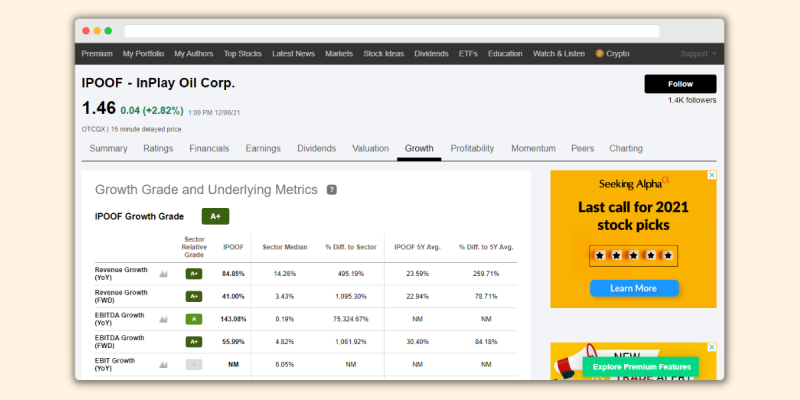Click the Crypto coin icon in the nav bar
The width and height of the screenshot is (800, 400).
tap(599, 54)
